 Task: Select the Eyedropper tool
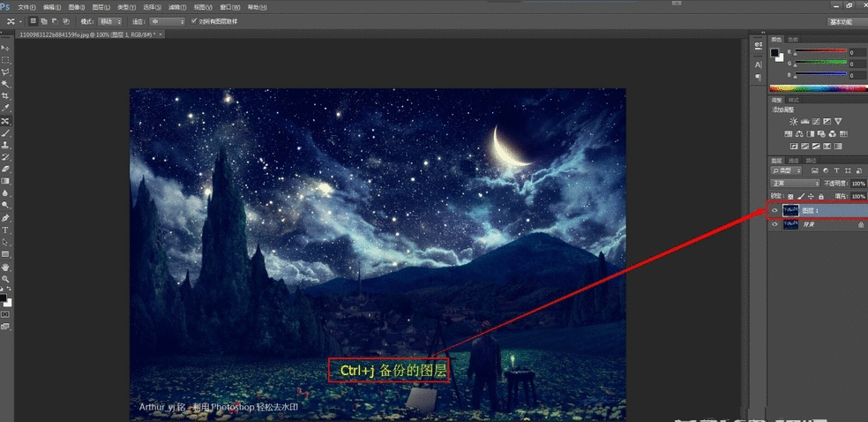[x=5, y=108]
